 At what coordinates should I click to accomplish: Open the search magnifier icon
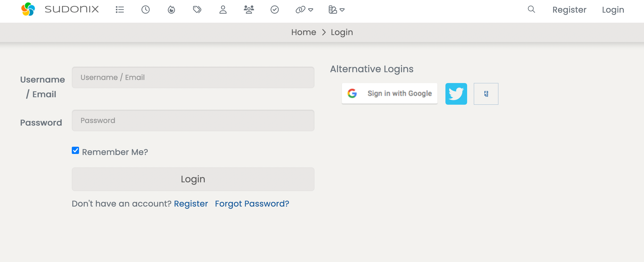coord(531,10)
